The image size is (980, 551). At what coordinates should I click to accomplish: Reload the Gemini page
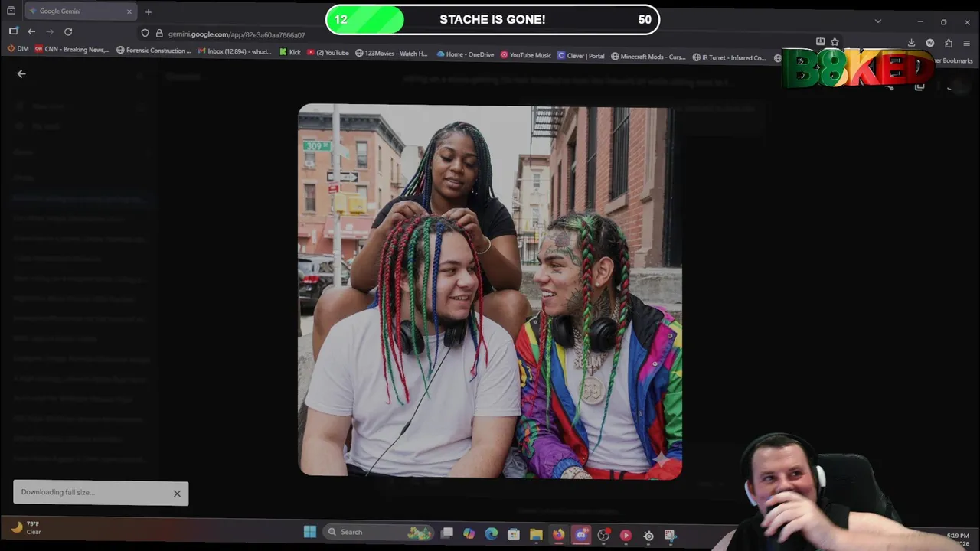click(68, 31)
